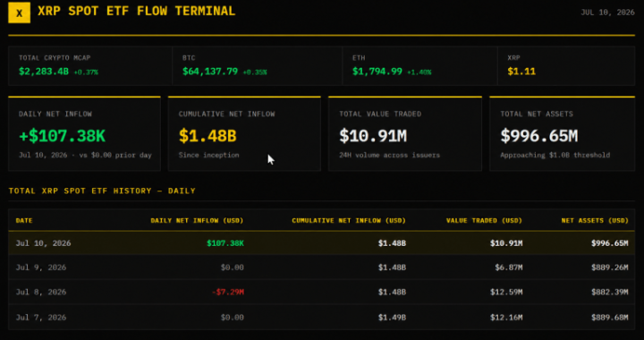Viewport: 644px width, 340px height.
Task: Sort by the Date column header
Action: click(24, 220)
